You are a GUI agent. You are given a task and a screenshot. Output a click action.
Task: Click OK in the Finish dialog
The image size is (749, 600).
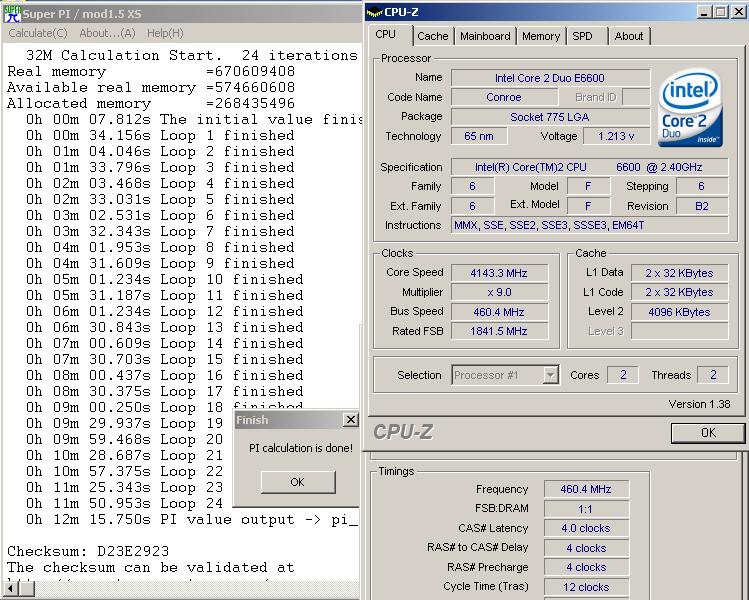298,482
